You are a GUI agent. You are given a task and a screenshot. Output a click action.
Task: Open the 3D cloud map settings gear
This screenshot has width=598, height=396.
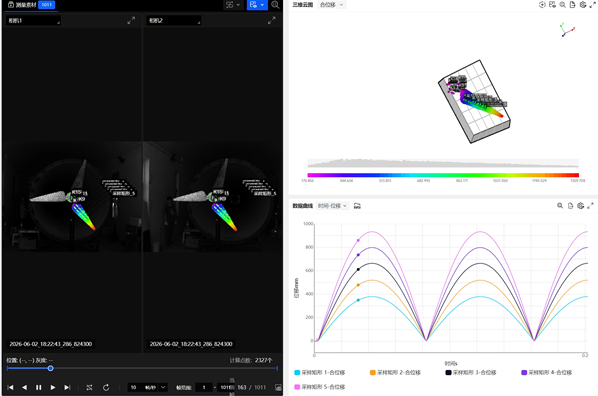583,5
